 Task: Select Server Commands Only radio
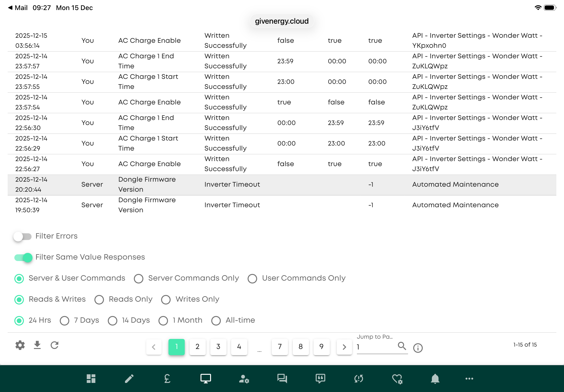tap(138, 278)
